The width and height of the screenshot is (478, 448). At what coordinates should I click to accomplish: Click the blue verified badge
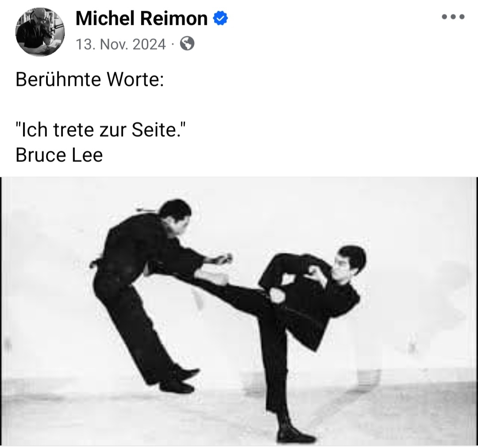tap(220, 18)
